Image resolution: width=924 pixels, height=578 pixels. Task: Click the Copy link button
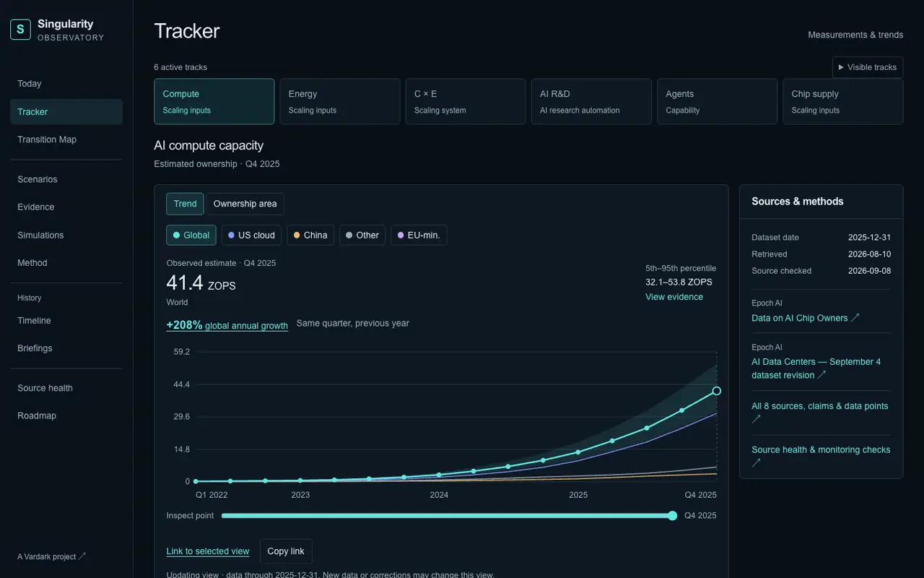click(x=286, y=551)
